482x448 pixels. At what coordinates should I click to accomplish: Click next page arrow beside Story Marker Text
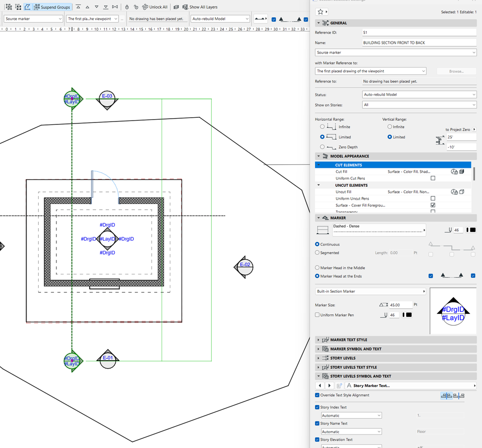[x=330, y=386]
